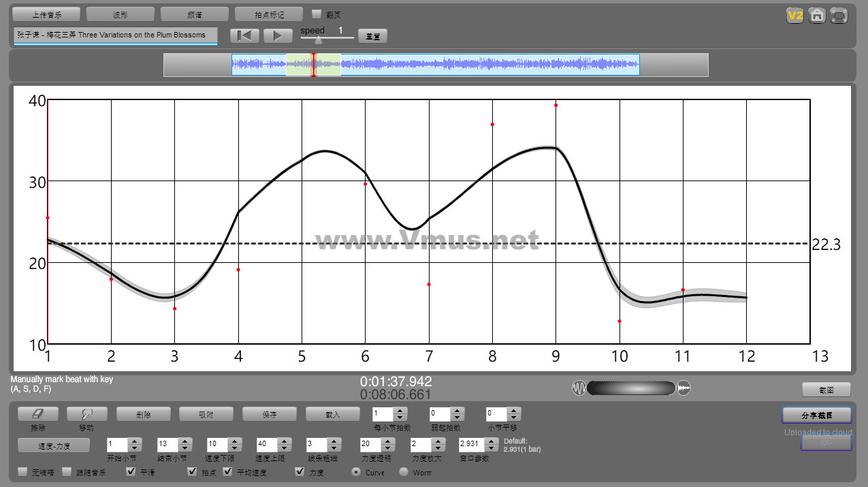The image size is (868, 487).
Task: Click the dense waveform icon right of zoom bar
Action: [684, 388]
